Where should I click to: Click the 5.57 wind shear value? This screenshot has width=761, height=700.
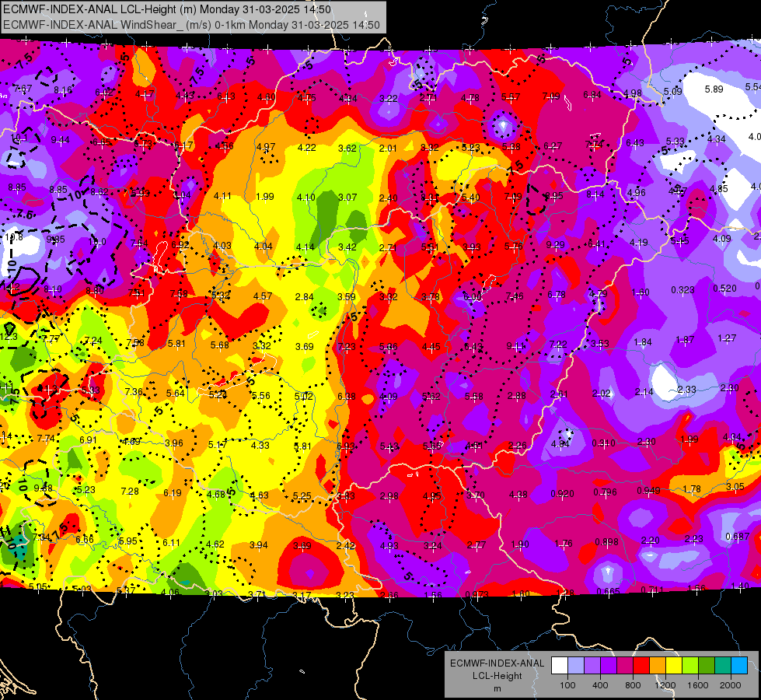pyautogui.click(x=511, y=97)
